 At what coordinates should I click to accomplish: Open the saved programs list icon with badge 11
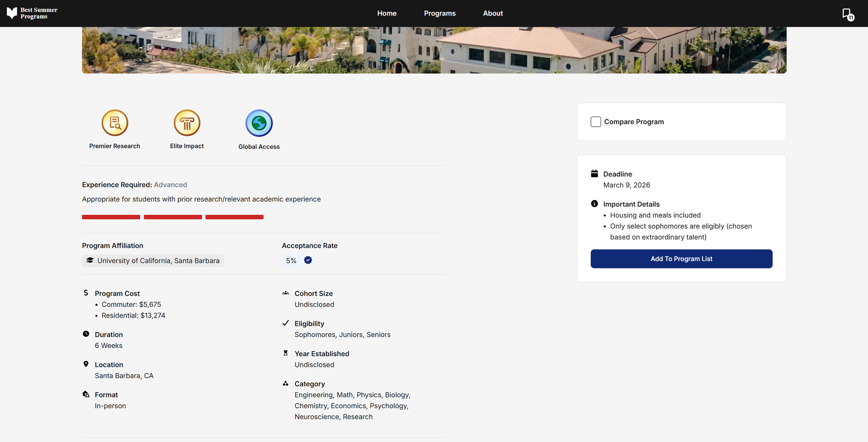(848, 14)
